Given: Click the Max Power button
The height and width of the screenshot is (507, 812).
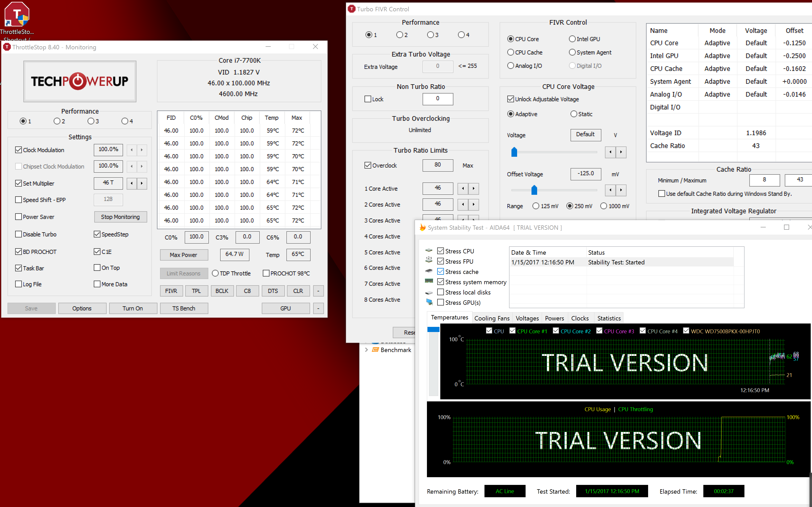Looking at the screenshot, I should point(184,255).
